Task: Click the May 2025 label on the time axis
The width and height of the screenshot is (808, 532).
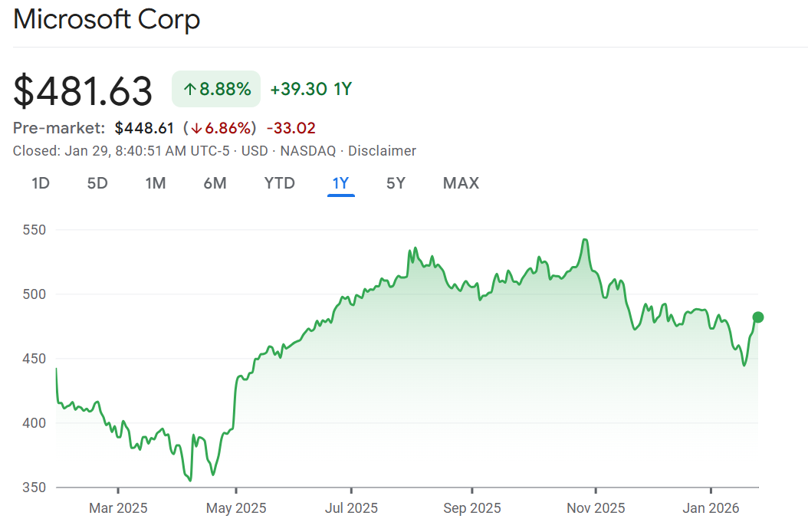Action: [x=236, y=508]
